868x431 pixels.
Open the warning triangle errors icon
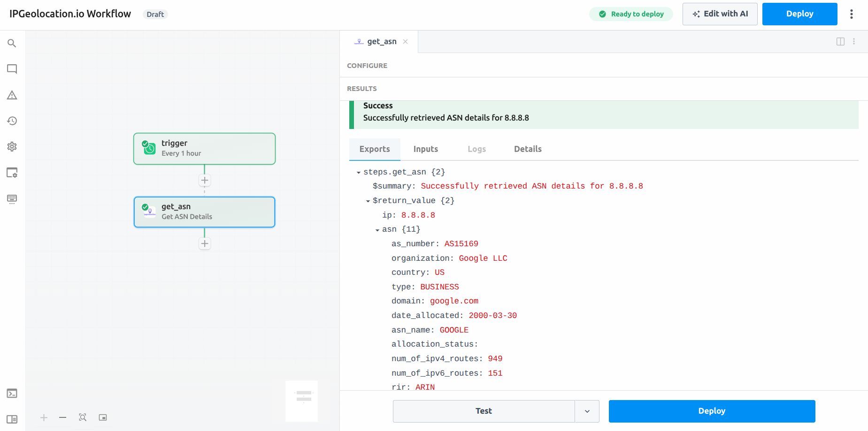[x=12, y=95]
